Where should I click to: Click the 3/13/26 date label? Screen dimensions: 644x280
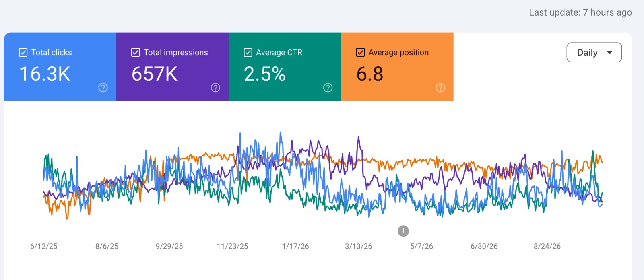point(359,246)
